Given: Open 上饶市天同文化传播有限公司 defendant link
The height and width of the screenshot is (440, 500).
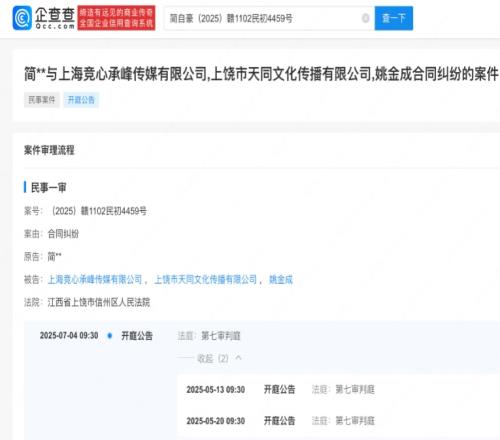Looking at the screenshot, I should coord(205,279).
